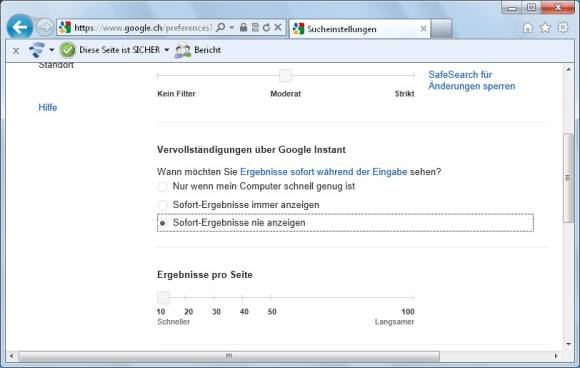Click the security toolbar logo icon

pos(37,50)
